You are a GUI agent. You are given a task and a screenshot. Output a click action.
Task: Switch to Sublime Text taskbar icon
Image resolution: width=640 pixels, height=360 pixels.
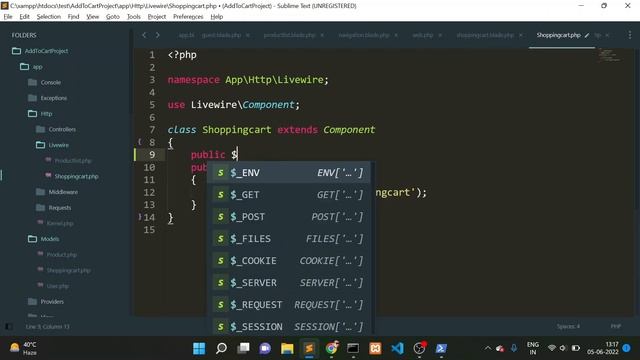tap(309, 348)
